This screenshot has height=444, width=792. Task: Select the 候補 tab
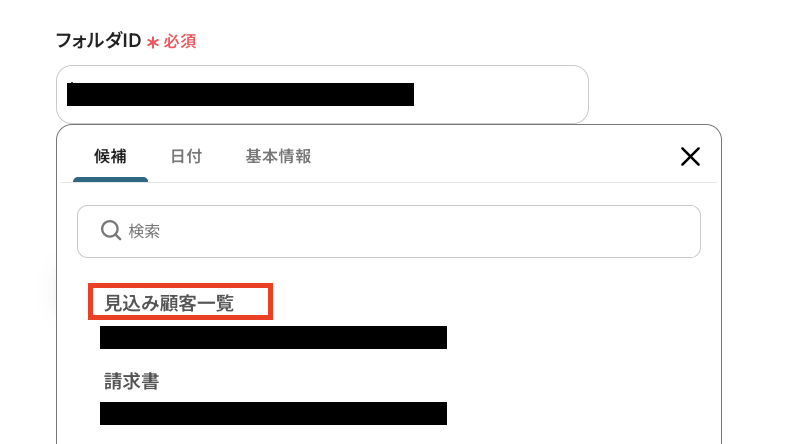pyautogui.click(x=110, y=157)
